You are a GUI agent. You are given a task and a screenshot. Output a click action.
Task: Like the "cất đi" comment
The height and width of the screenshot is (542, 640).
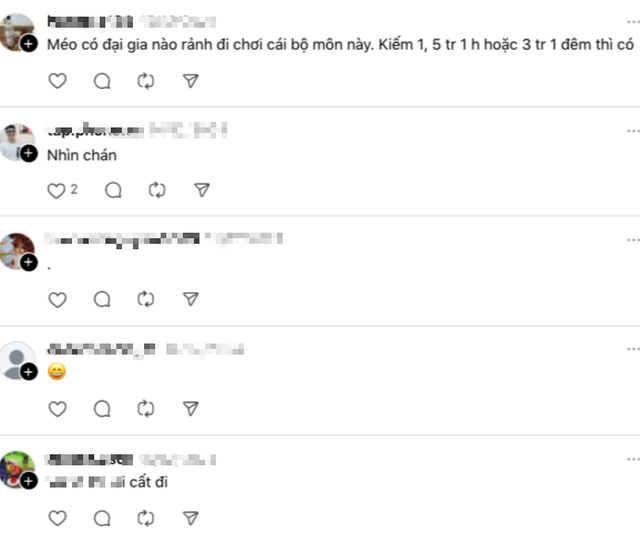click(58, 518)
